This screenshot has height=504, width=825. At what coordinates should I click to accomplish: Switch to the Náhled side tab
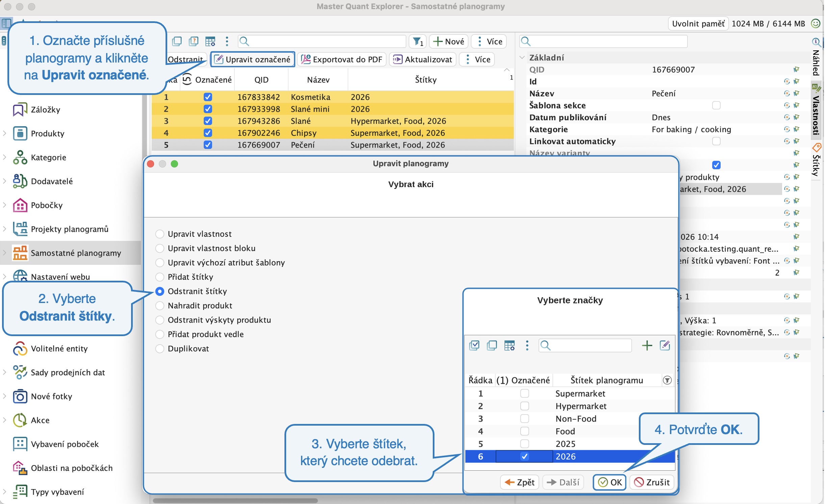[x=816, y=57]
